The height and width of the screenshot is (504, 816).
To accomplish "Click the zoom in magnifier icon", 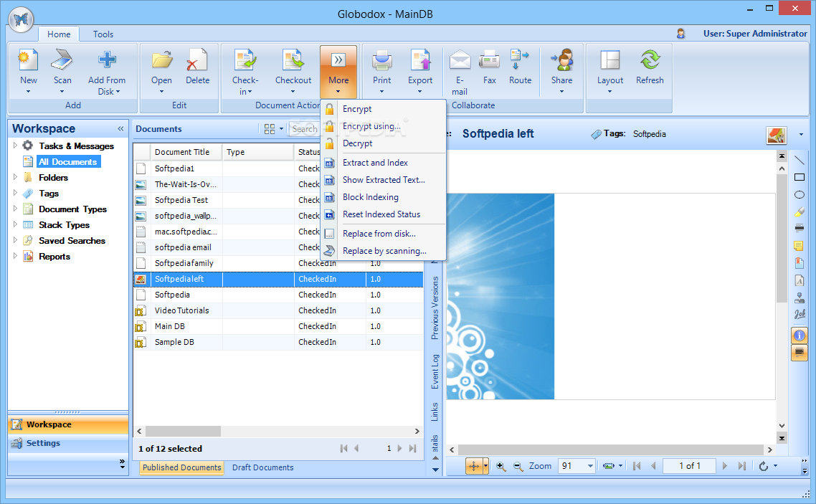I will [x=500, y=466].
